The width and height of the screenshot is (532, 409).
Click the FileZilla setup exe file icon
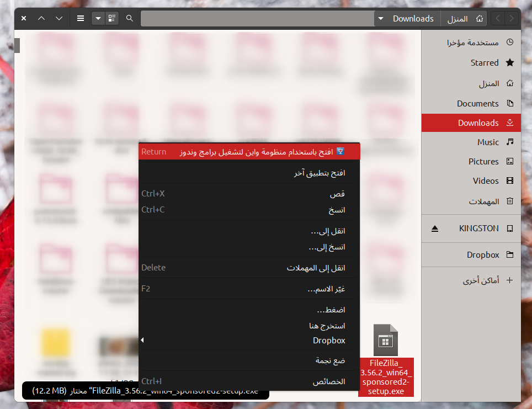385,340
